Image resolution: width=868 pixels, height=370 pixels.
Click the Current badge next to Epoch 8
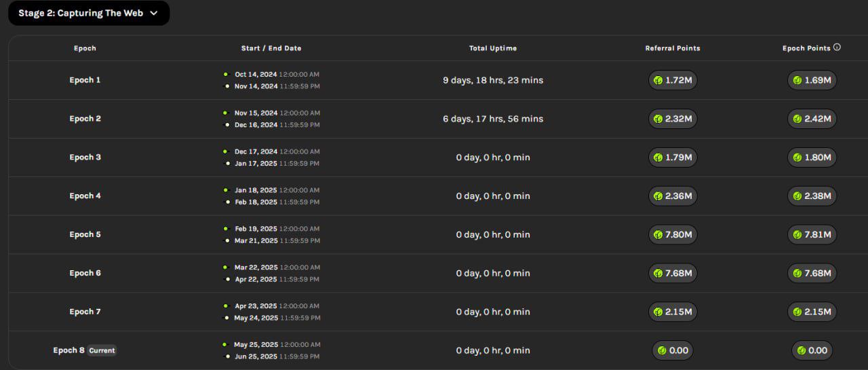point(102,351)
